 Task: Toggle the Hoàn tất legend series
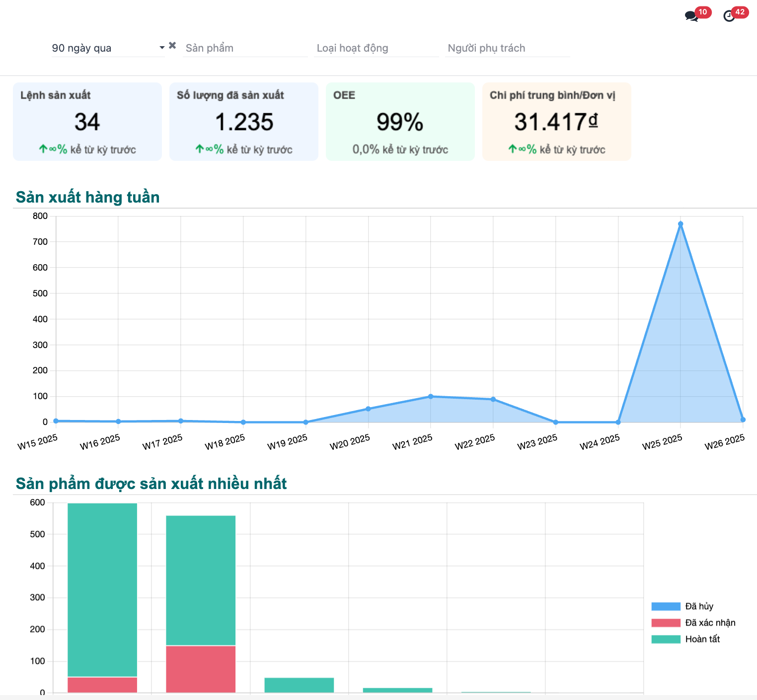(x=702, y=639)
